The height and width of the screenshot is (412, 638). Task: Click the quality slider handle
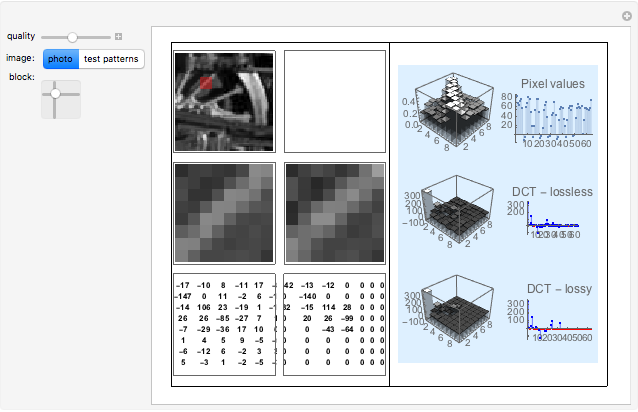pos(73,37)
